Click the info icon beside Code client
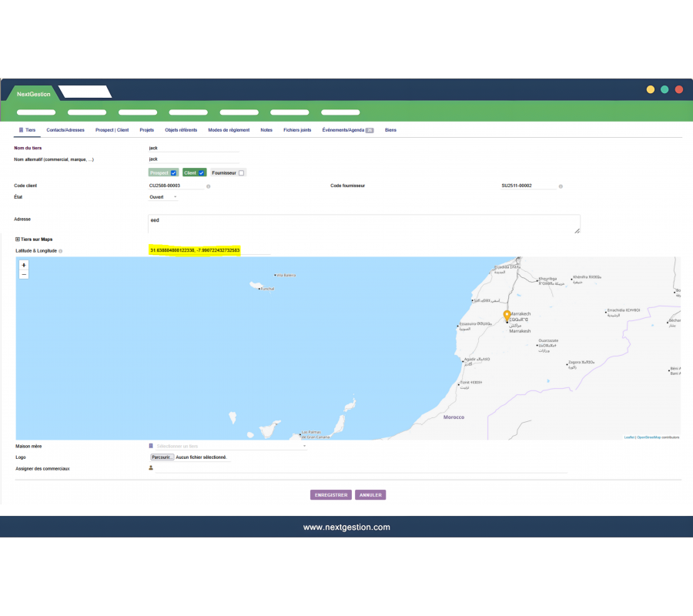 pyautogui.click(x=208, y=186)
